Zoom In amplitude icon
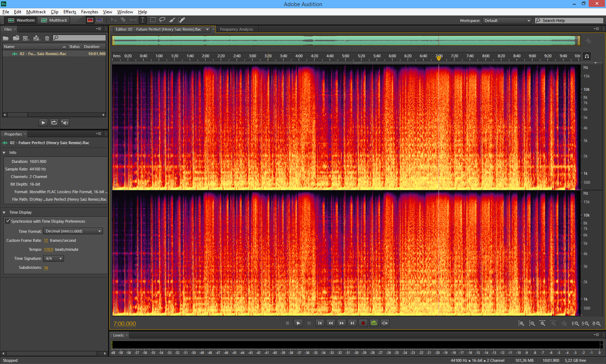 tap(521, 324)
